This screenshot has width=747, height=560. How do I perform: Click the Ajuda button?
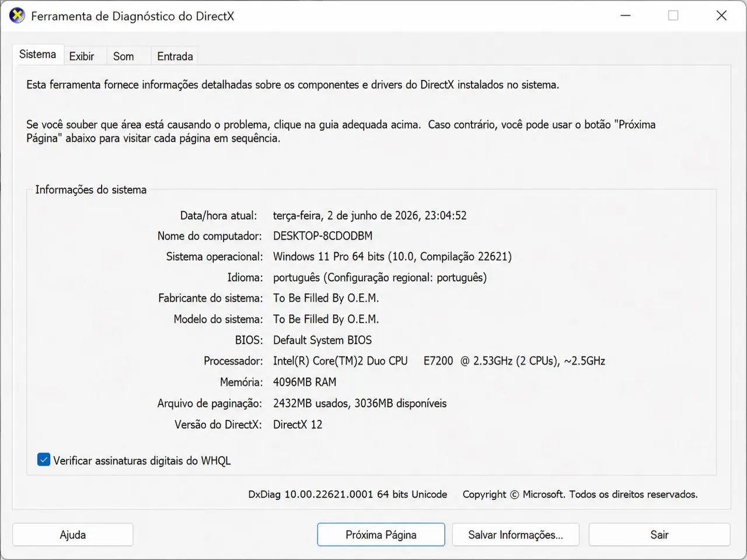73,534
